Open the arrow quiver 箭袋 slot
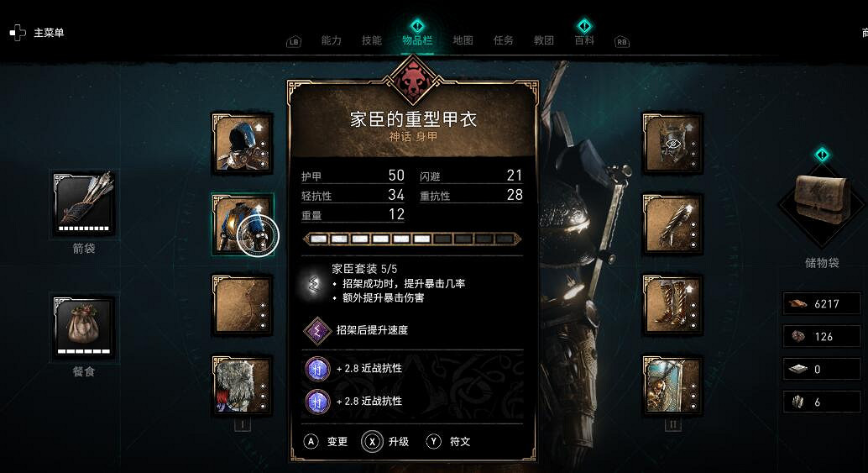Image resolution: width=868 pixels, height=473 pixels. (84, 204)
